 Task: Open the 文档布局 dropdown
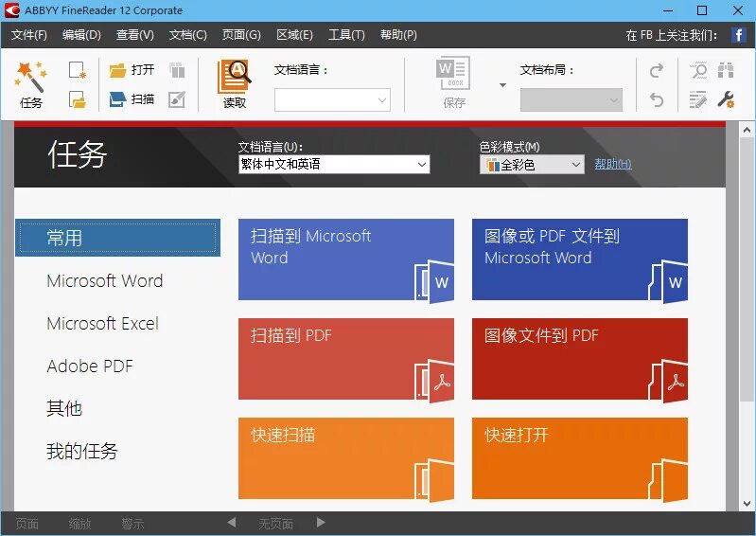571,99
